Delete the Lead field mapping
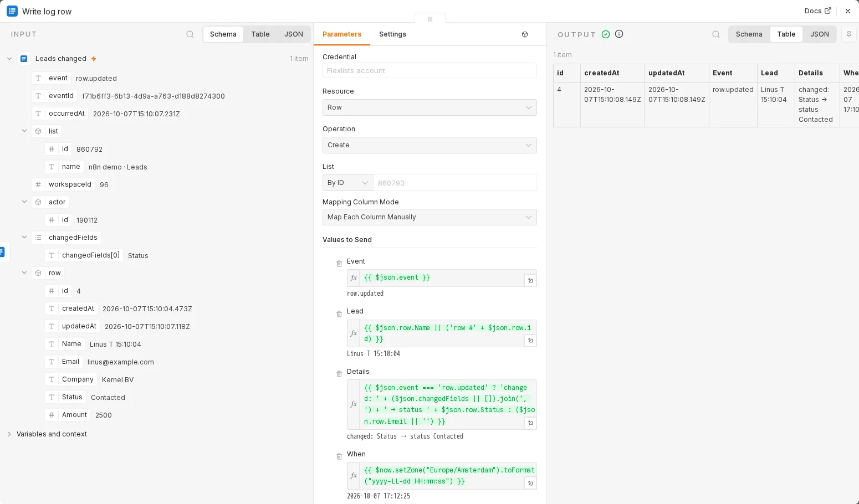The image size is (859, 504). point(339,314)
